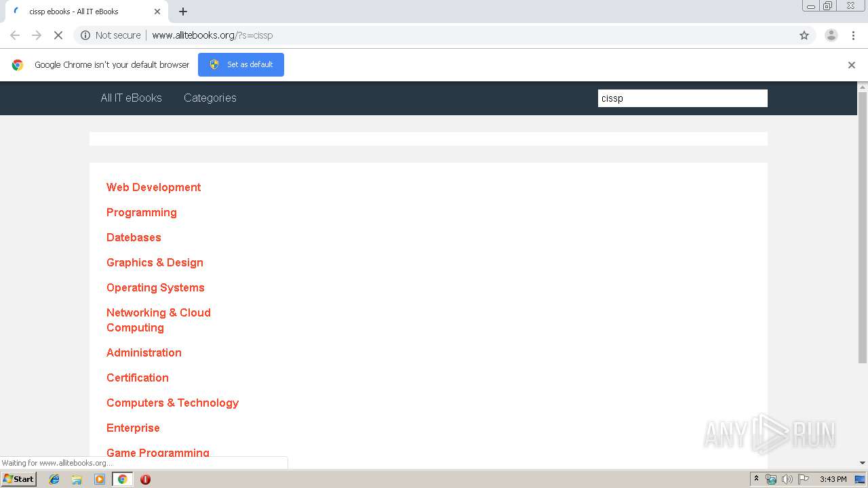Open the Chrome three-dot menu
The height and width of the screenshot is (488, 868).
[853, 35]
